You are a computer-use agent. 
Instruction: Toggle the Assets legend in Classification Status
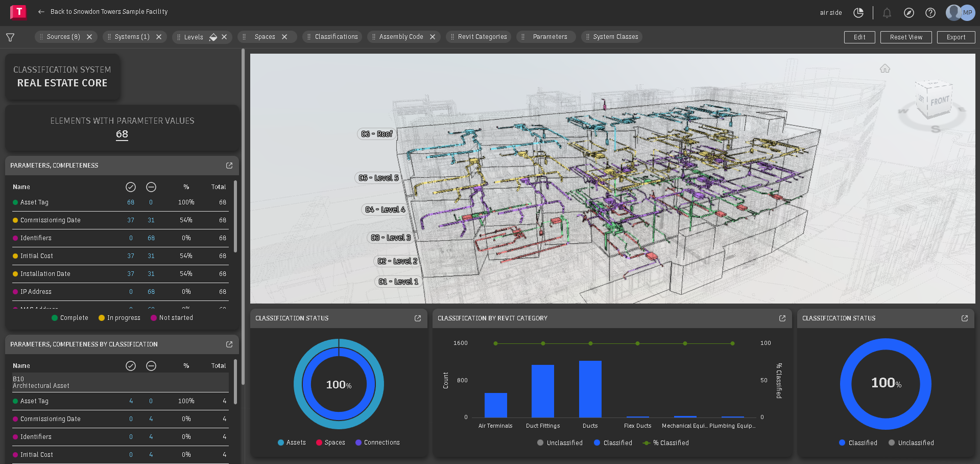(x=291, y=442)
